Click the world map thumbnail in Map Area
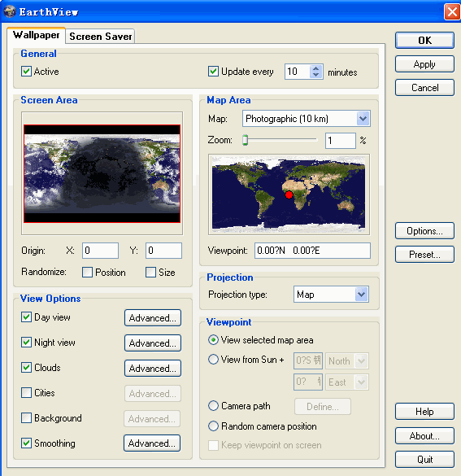This screenshot has width=461, height=476. (x=289, y=194)
